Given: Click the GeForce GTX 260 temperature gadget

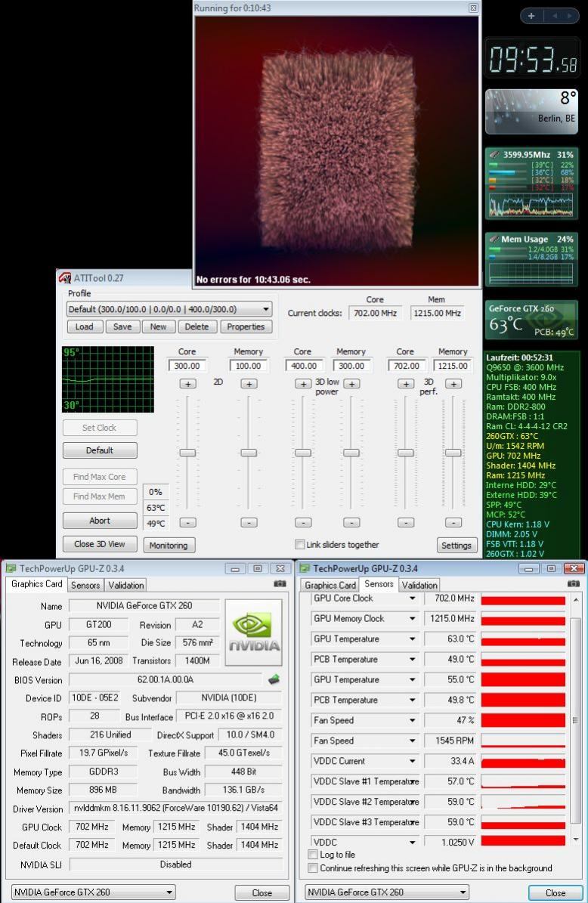Looking at the screenshot, I should click(x=531, y=320).
